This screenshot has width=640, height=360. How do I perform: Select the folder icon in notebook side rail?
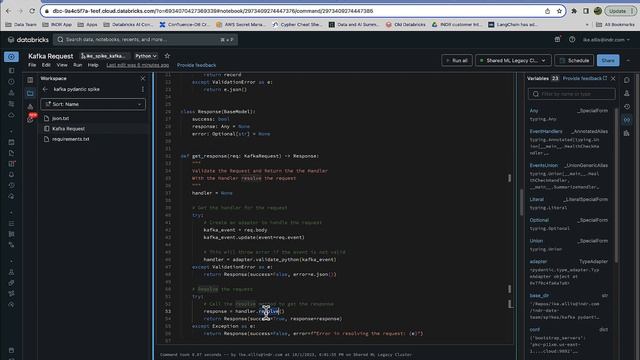[x=30, y=93]
